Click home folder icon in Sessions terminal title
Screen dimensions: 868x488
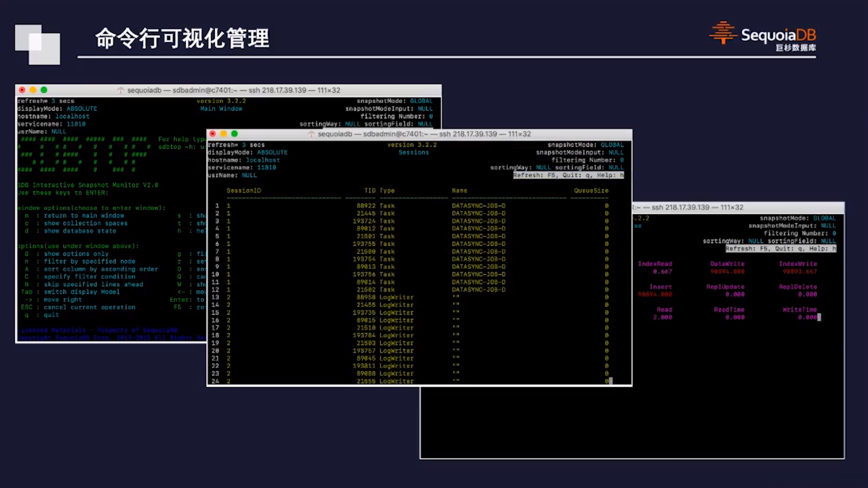coord(311,134)
